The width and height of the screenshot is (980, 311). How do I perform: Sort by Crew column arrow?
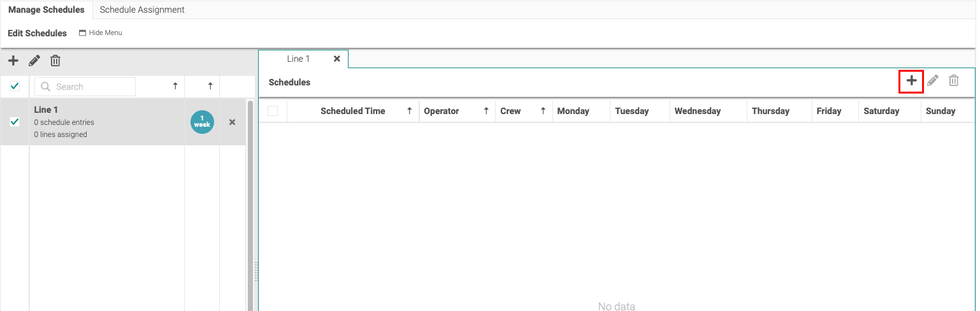(x=543, y=111)
